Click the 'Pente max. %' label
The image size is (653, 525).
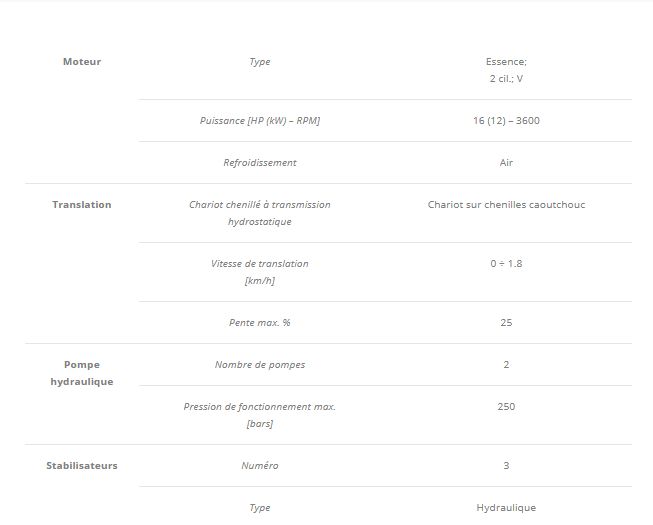(259, 323)
